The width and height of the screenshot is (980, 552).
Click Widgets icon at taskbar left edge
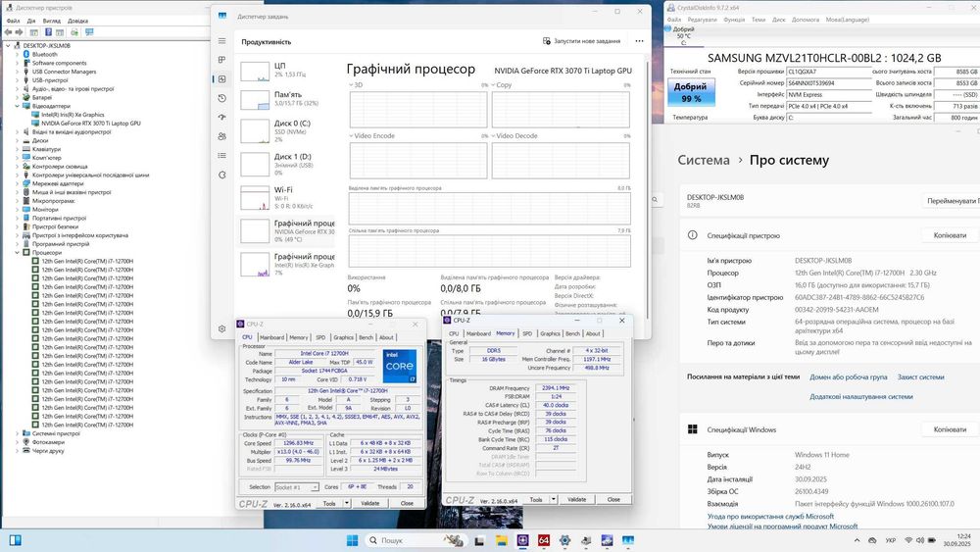[x=15, y=540]
